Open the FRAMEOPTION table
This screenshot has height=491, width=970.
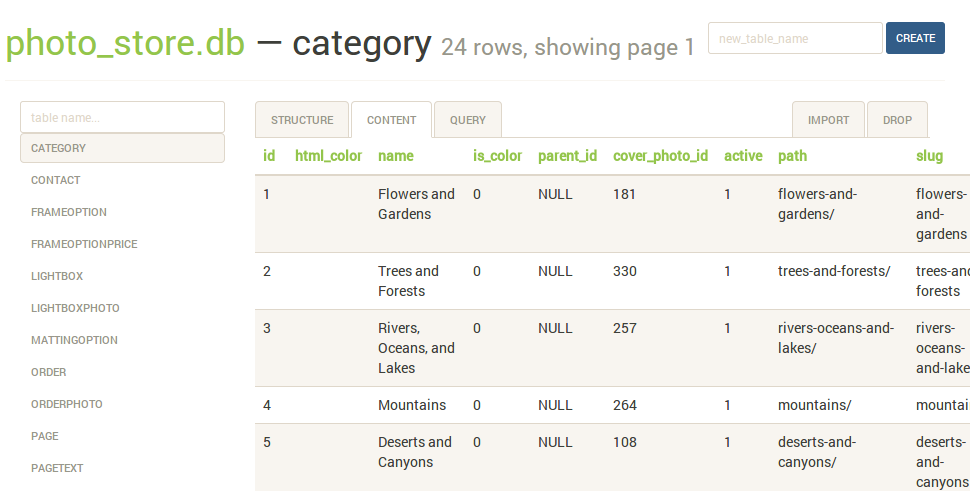(x=69, y=212)
